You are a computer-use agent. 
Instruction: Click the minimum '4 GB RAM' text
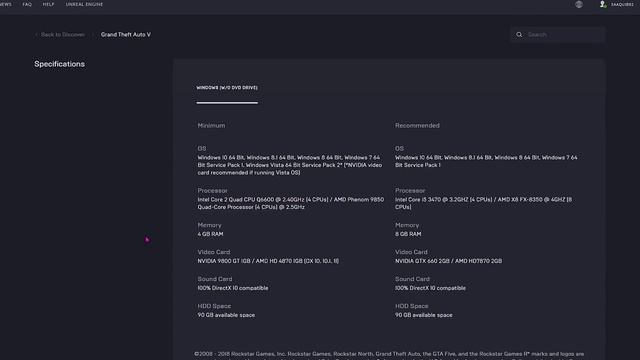pyautogui.click(x=210, y=234)
